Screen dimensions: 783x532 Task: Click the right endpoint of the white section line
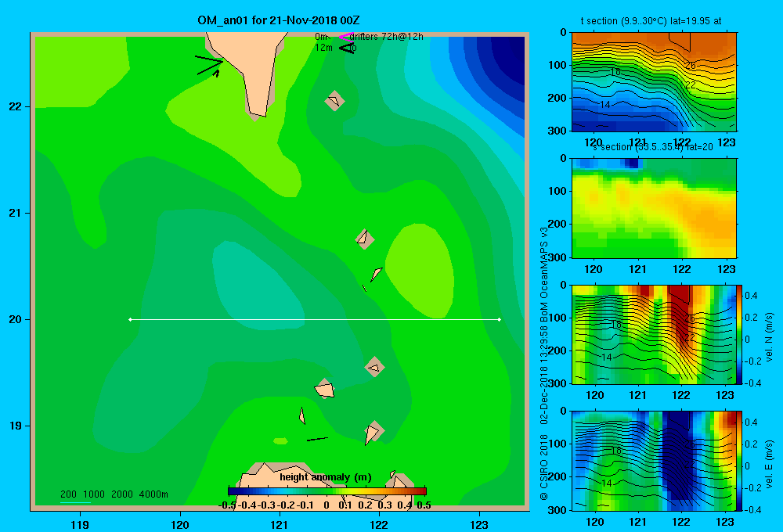(x=500, y=319)
